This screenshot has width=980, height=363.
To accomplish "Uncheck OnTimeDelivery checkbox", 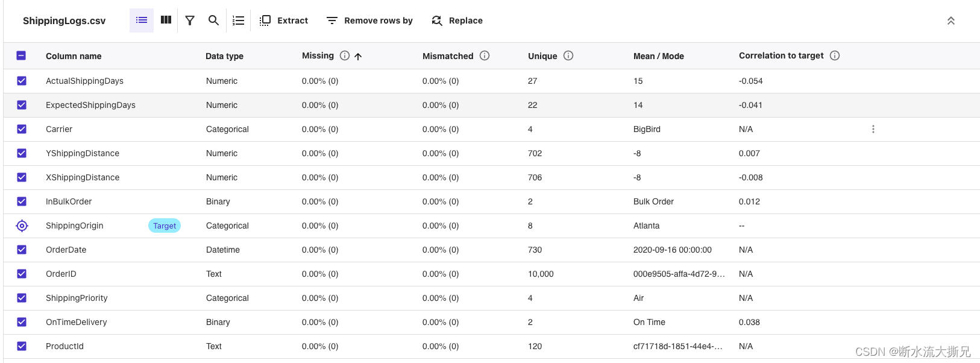I will tap(22, 322).
